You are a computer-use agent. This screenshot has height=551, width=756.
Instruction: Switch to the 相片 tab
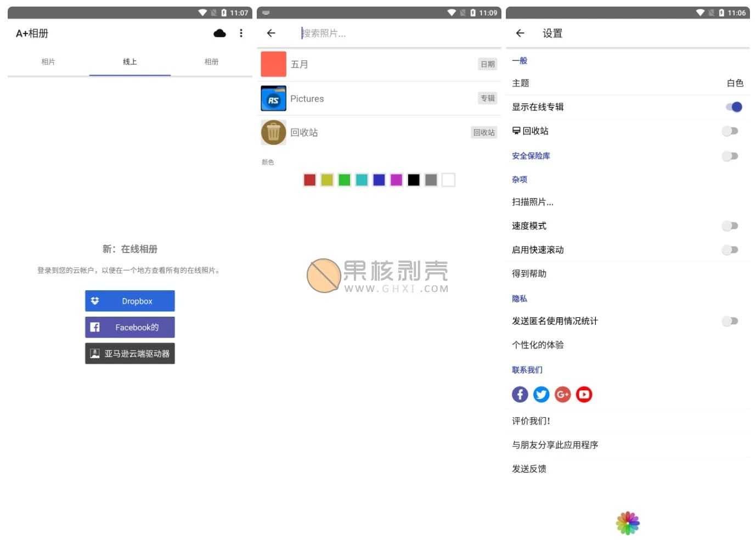click(x=48, y=62)
